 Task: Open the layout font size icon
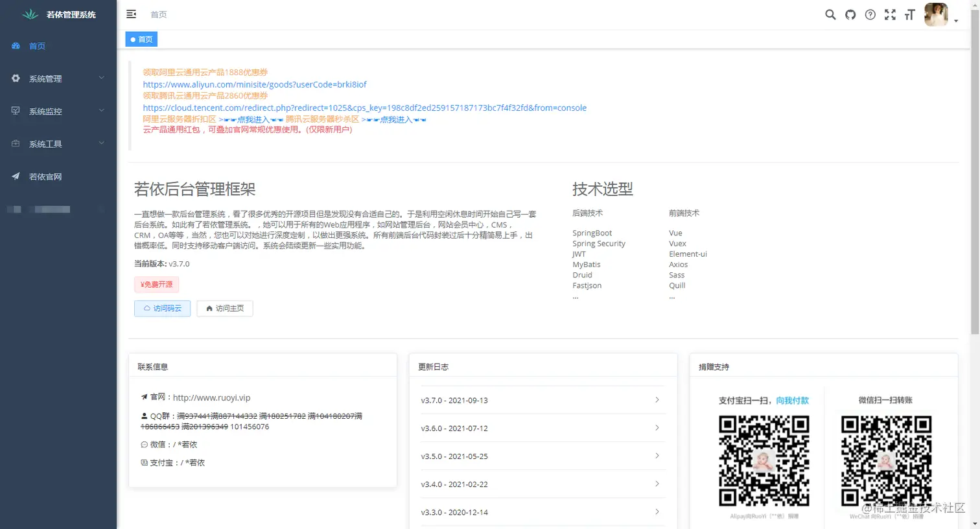[x=910, y=15]
